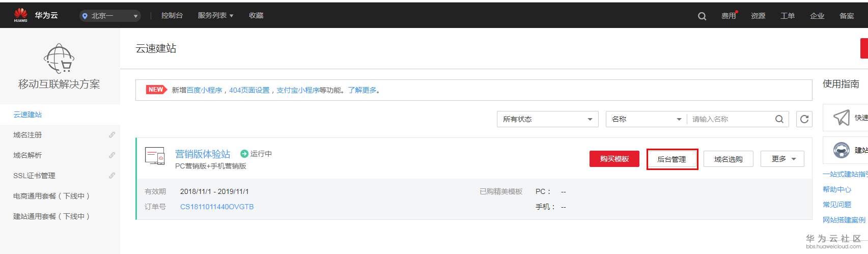The width and height of the screenshot is (868, 254).
Task: Select 建站通用套餐（下线中） in sidebar
Action: [x=52, y=216]
